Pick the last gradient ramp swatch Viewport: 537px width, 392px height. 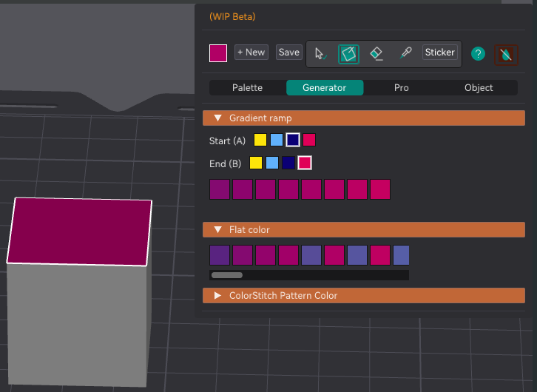point(380,189)
